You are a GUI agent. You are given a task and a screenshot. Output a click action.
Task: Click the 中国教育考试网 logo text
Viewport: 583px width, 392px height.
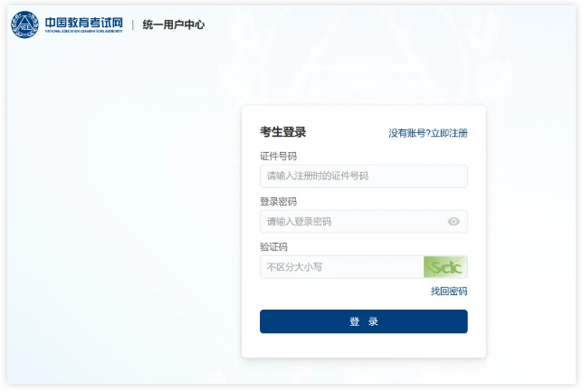point(84,23)
